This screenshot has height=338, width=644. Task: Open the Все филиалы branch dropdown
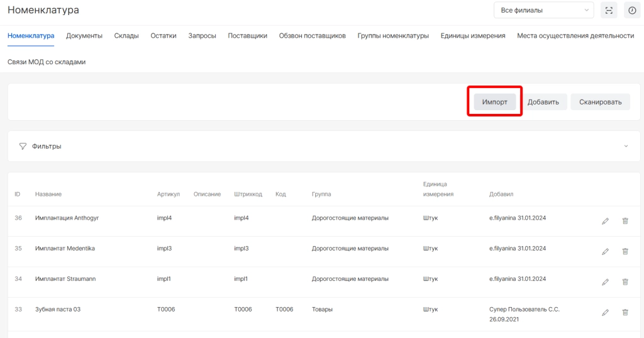543,10
